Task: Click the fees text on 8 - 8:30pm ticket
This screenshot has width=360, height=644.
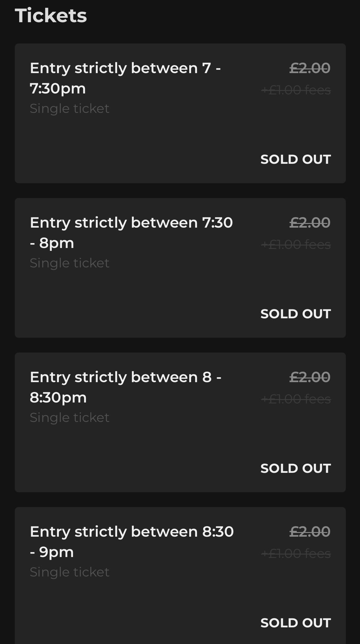Action: (296, 399)
